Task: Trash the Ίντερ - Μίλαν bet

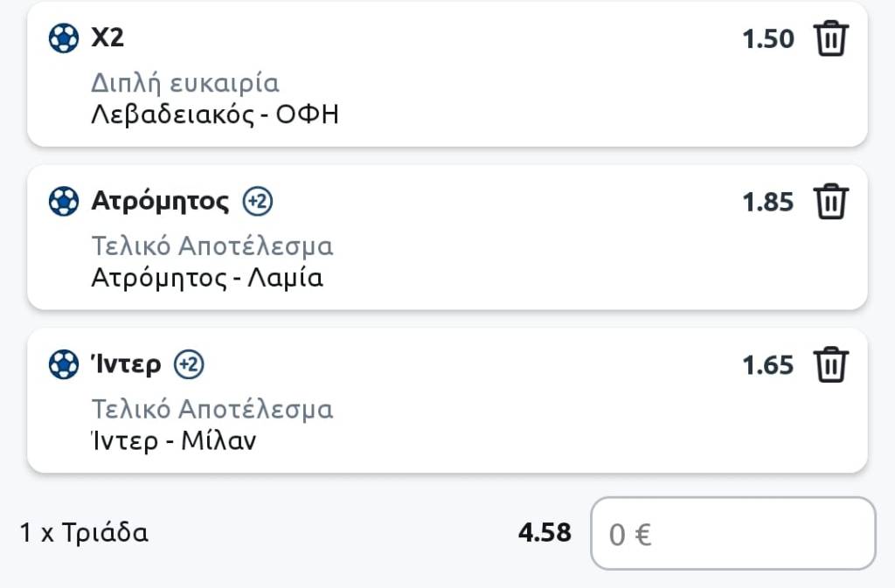Action: pyautogui.click(x=830, y=364)
